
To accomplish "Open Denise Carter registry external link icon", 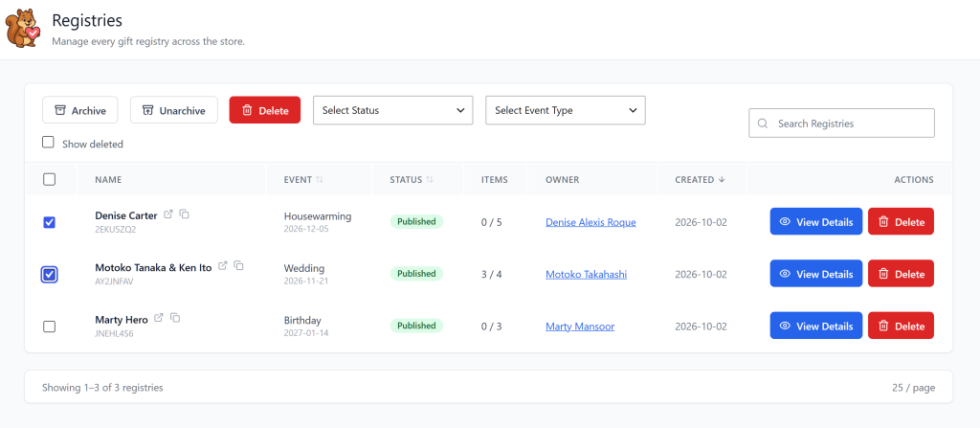I will click(168, 214).
